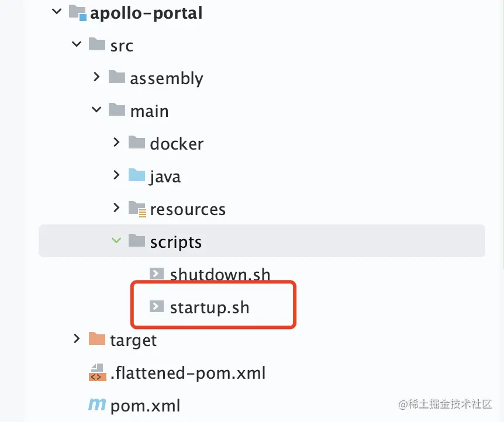Collapse the src folder

point(77,44)
